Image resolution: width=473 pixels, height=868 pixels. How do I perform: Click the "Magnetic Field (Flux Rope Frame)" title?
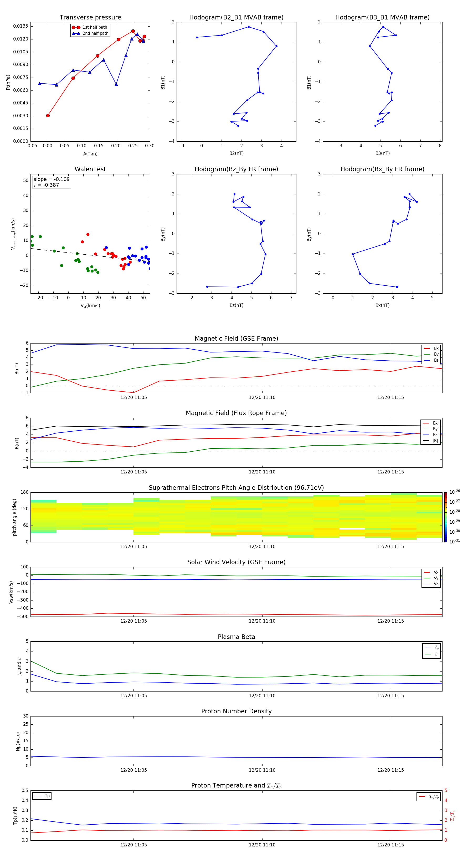[x=236, y=413]
